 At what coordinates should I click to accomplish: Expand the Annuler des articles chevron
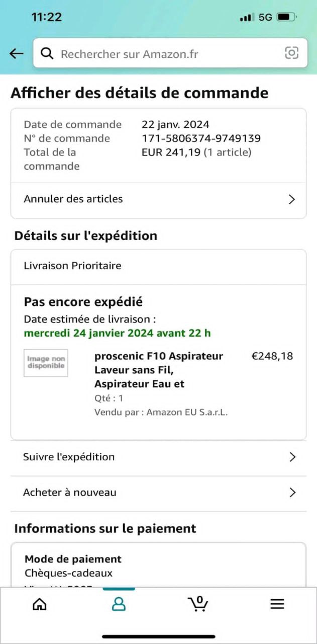(x=292, y=199)
